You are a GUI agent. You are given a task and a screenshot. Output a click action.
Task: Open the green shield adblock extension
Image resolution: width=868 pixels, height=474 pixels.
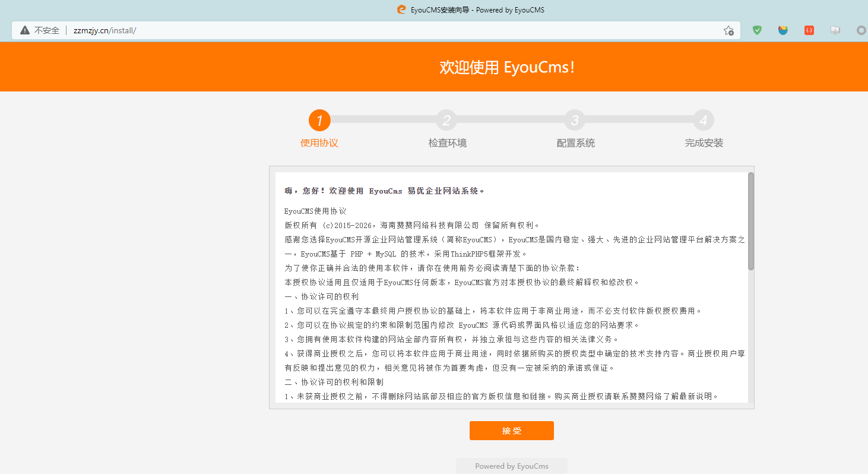pyautogui.click(x=757, y=30)
